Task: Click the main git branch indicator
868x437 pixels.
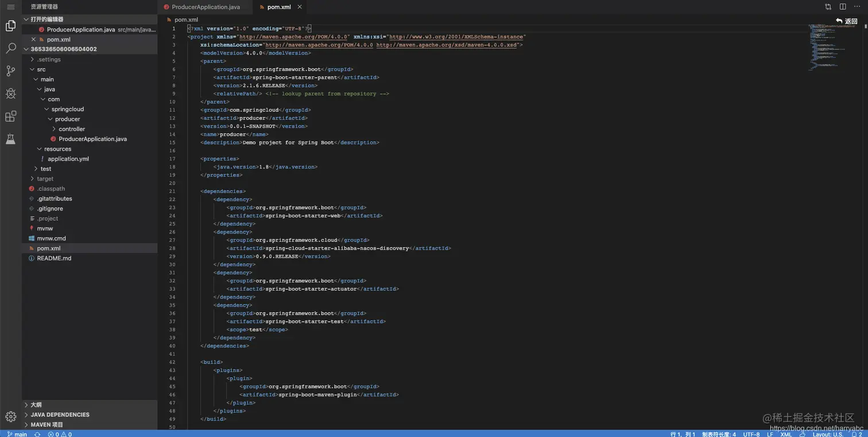Action: pyautogui.click(x=17, y=434)
